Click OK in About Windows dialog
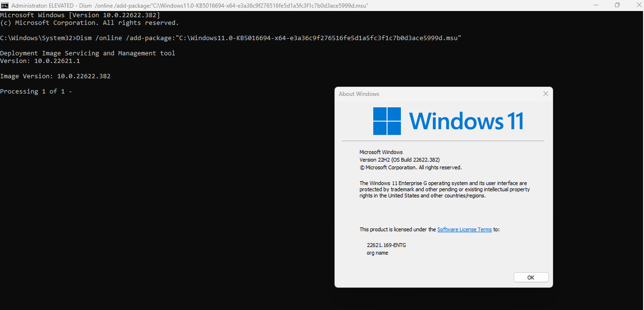644x310 pixels. (x=531, y=277)
